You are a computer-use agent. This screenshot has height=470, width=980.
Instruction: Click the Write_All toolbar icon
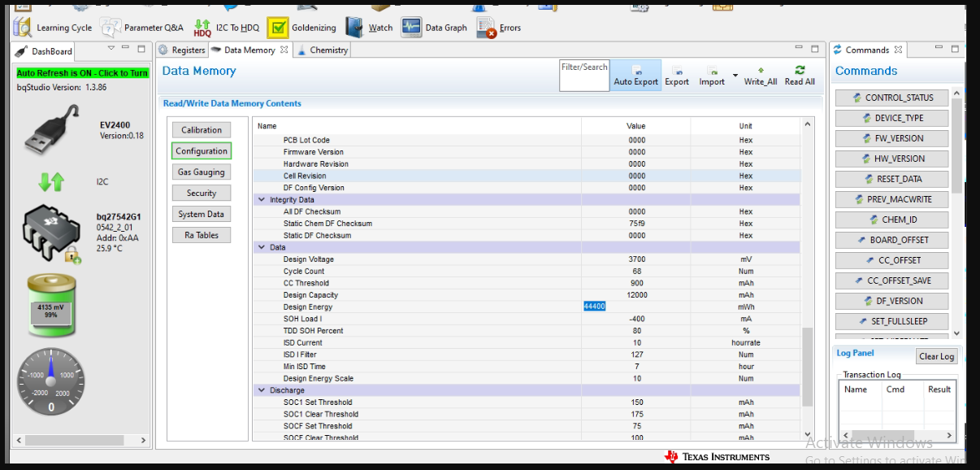tap(761, 76)
